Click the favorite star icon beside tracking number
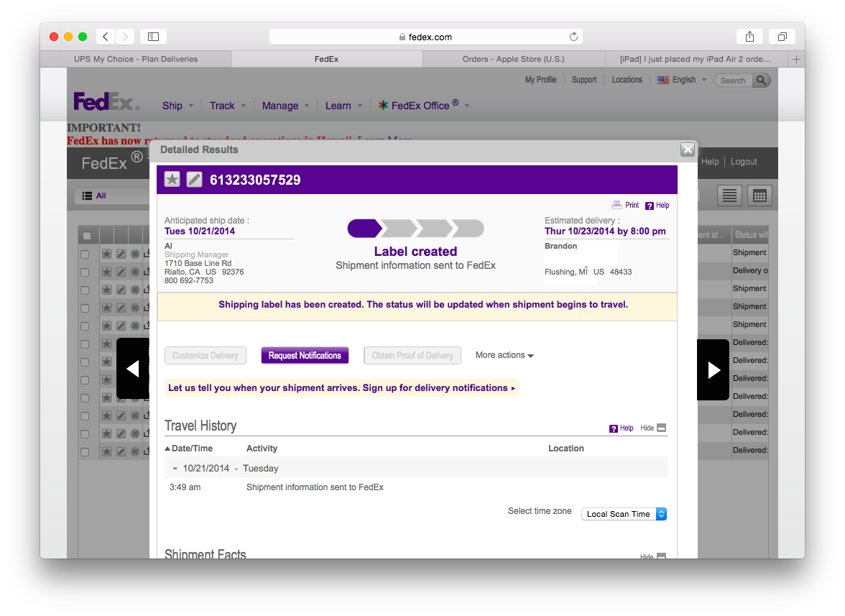This screenshot has width=845, height=616. [172, 179]
